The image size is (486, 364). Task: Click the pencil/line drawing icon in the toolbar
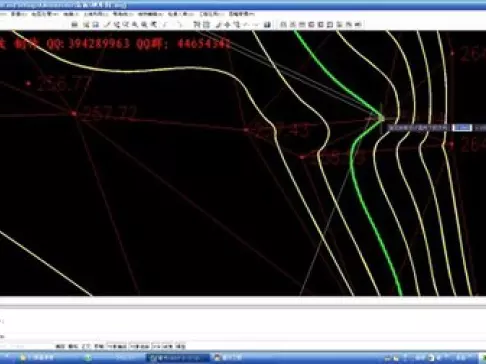(x=107, y=24)
